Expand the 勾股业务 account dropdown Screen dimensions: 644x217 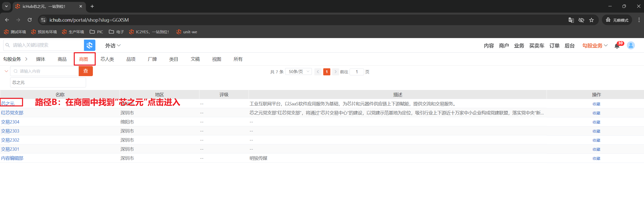pos(595,46)
